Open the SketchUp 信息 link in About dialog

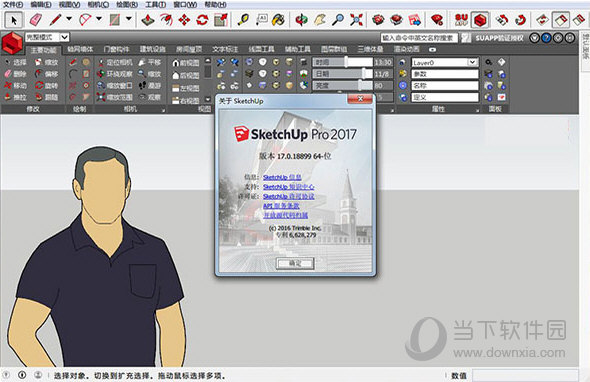[282, 177]
